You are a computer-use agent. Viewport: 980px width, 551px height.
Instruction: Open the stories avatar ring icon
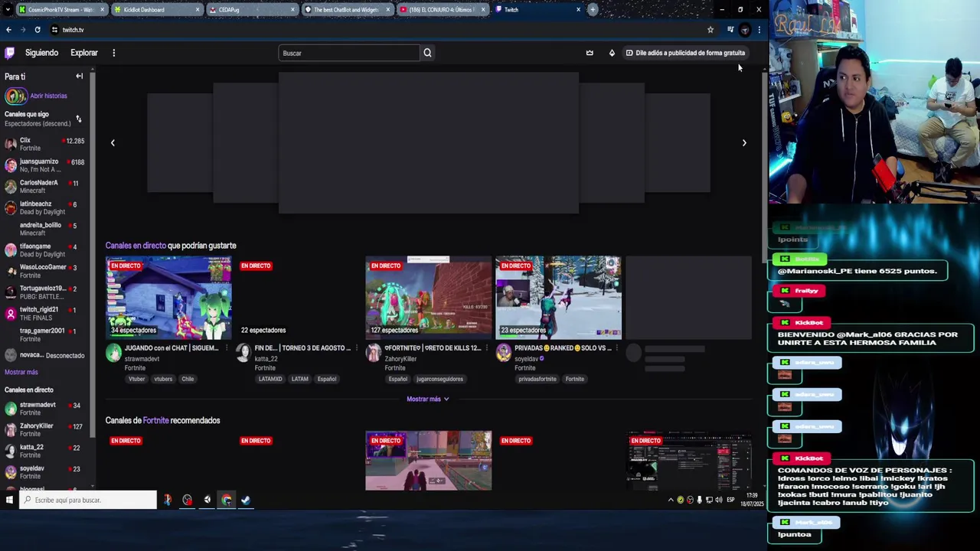click(x=15, y=96)
